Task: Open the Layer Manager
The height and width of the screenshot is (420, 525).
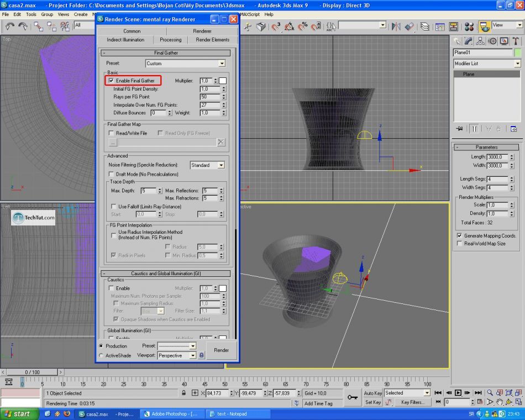Action: click(x=425, y=26)
